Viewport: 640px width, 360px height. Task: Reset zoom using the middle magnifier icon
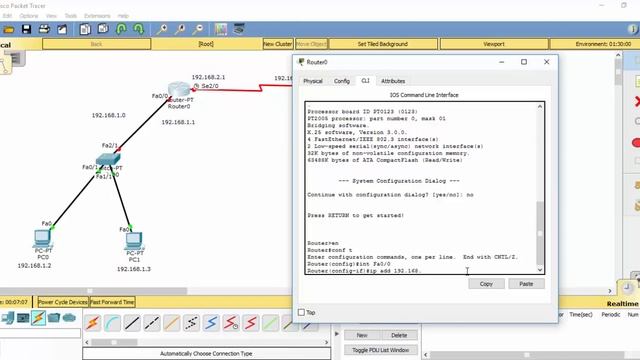(x=180, y=29)
